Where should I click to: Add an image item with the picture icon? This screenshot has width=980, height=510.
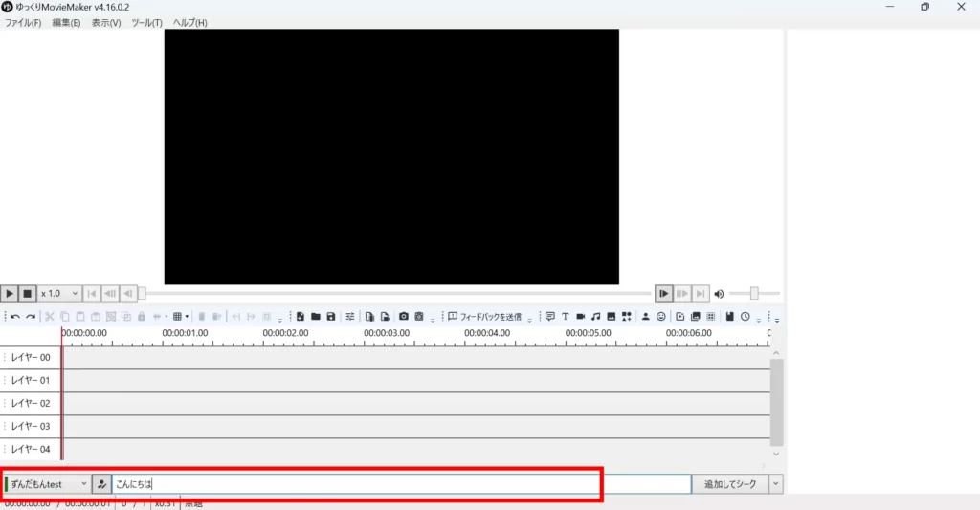(x=612, y=317)
